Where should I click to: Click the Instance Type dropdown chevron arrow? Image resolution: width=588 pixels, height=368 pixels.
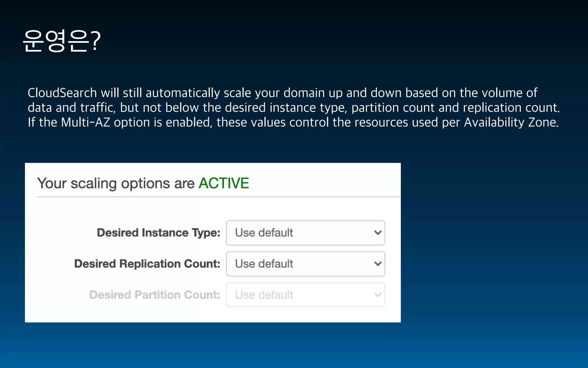tap(378, 233)
